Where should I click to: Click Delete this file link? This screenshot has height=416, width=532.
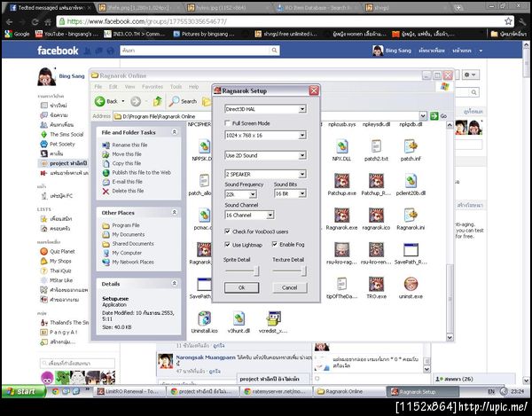tap(128, 191)
